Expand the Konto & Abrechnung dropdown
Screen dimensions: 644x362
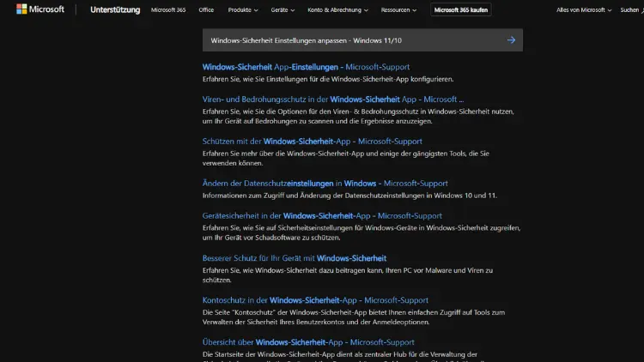pos(337,9)
